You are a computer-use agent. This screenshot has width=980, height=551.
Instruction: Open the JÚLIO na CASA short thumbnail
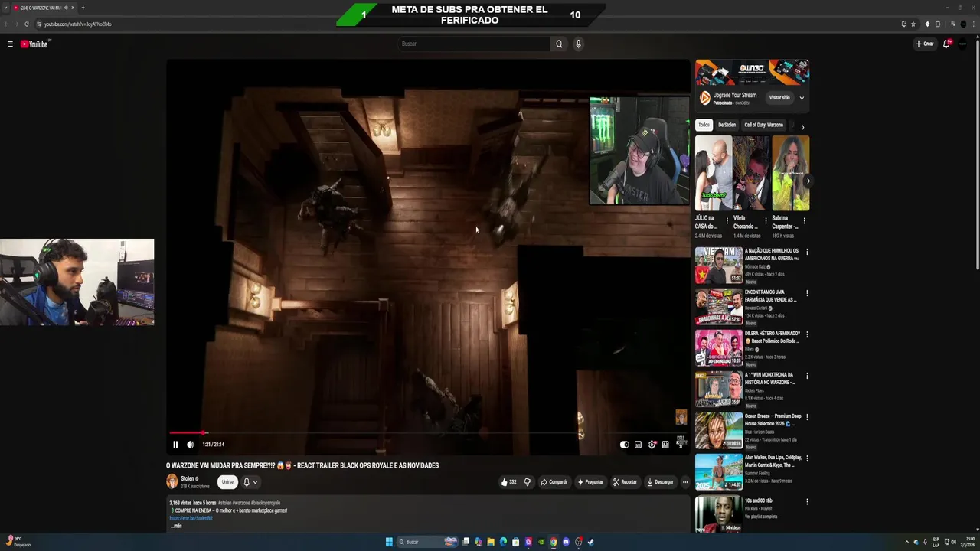713,173
